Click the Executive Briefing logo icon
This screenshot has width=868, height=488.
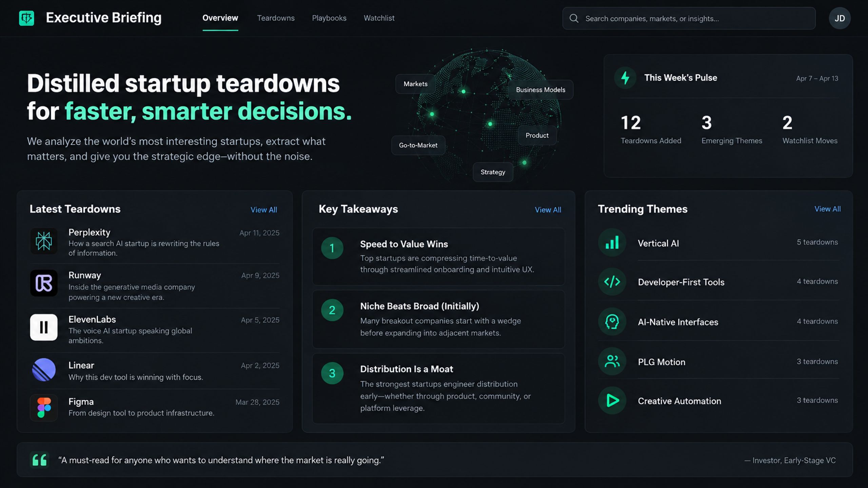click(26, 18)
